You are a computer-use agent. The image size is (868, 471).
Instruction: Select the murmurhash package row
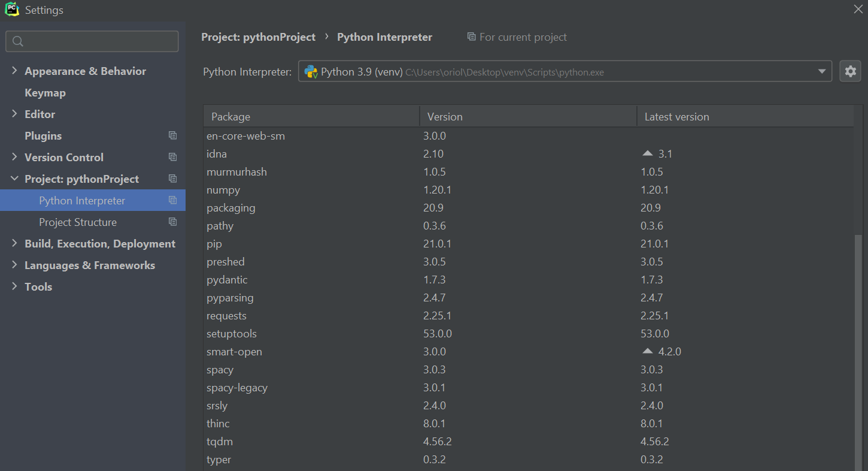(x=529, y=172)
